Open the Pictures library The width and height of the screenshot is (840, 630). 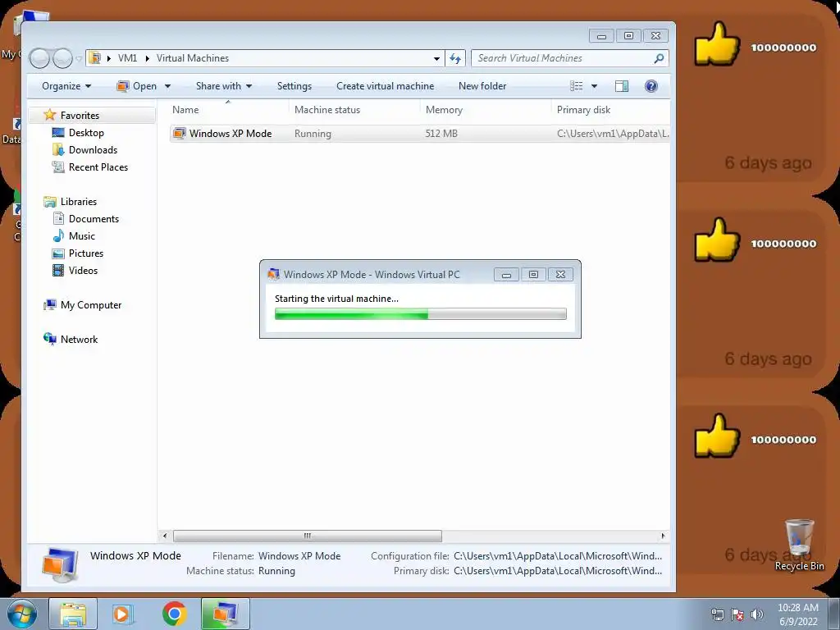tap(85, 253)
